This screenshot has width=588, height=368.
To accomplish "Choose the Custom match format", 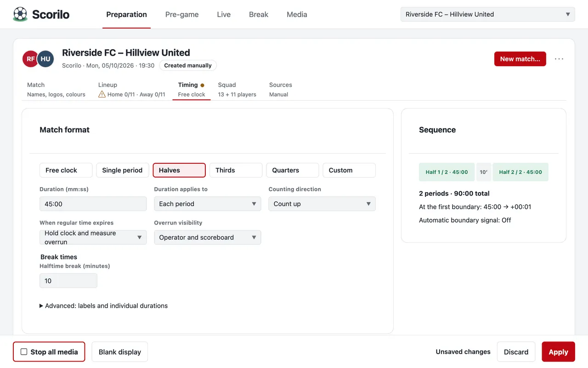I will coord(349,170).
